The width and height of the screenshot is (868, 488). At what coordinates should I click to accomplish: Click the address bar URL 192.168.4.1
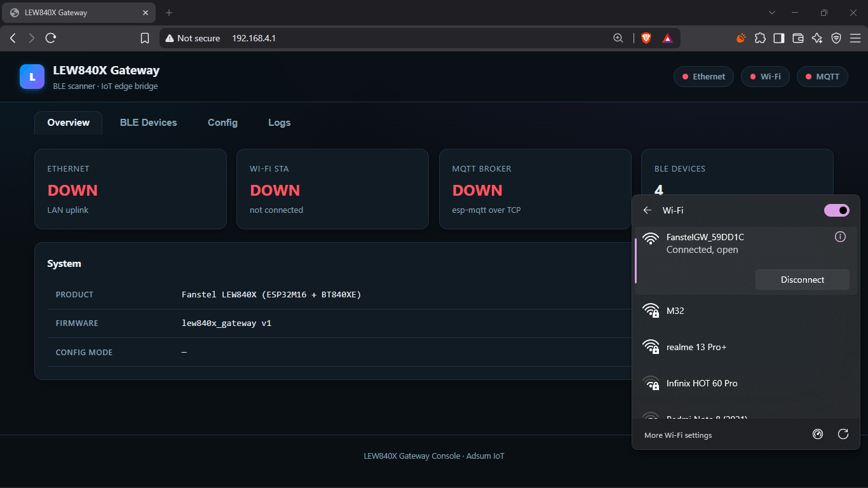coord(254,38)
